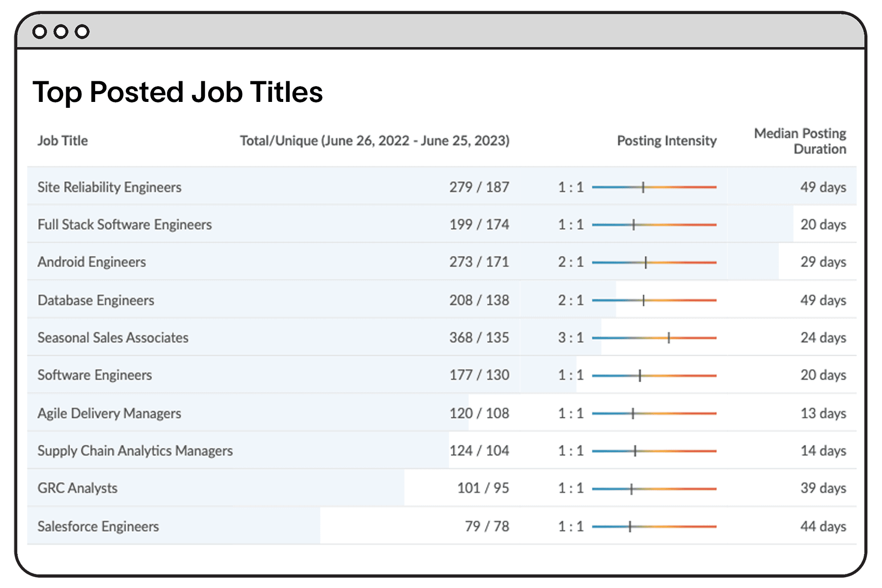882x588 pixels.
Task: Click the 120 / 108 total value
Action: click(x=479, y=413)
